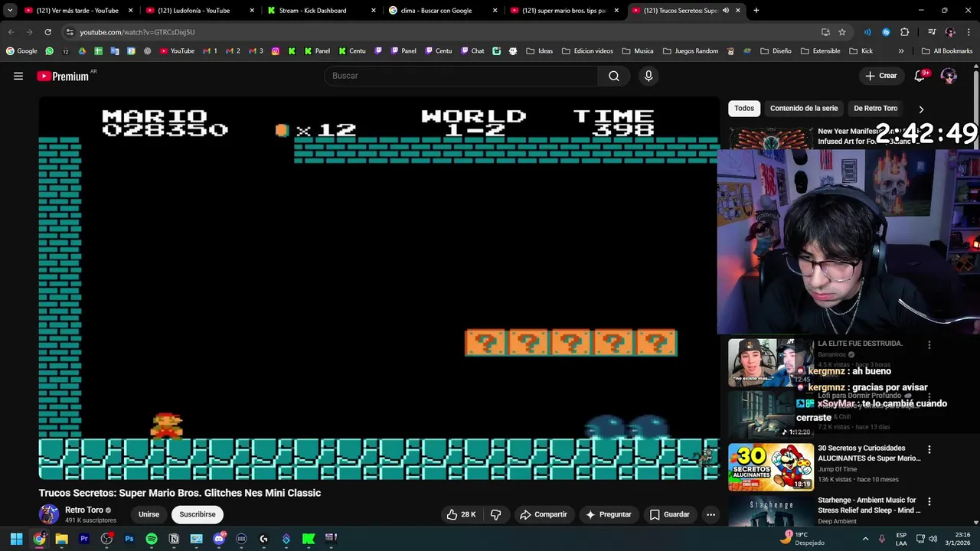Select the Contenido de la serie chip
The image size is (980, 551).
[804, 108]
